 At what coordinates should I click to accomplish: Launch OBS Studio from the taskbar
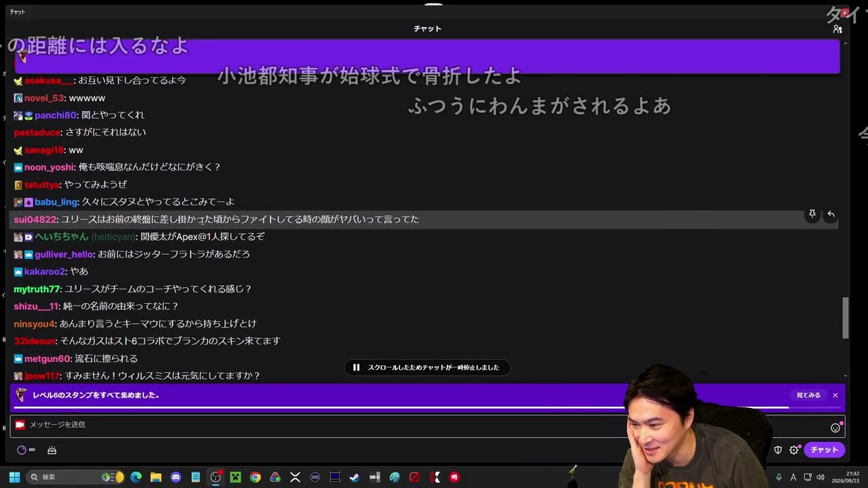click(x=216, y=477)
